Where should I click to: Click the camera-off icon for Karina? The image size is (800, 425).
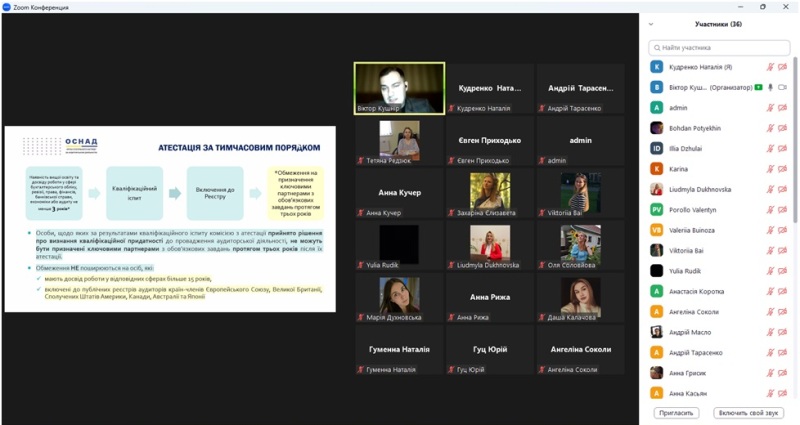(783, 169)
